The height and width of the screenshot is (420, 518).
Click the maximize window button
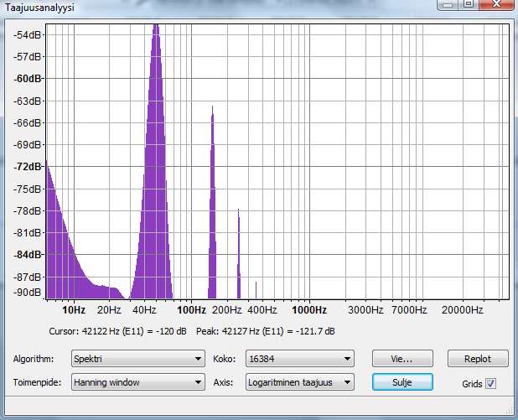click(468, 4)
